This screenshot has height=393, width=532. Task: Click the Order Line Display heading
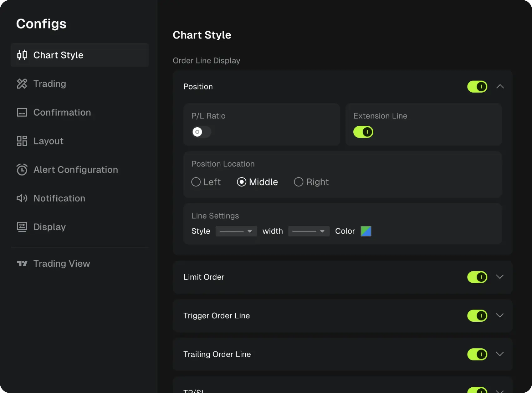pos(207,61)
